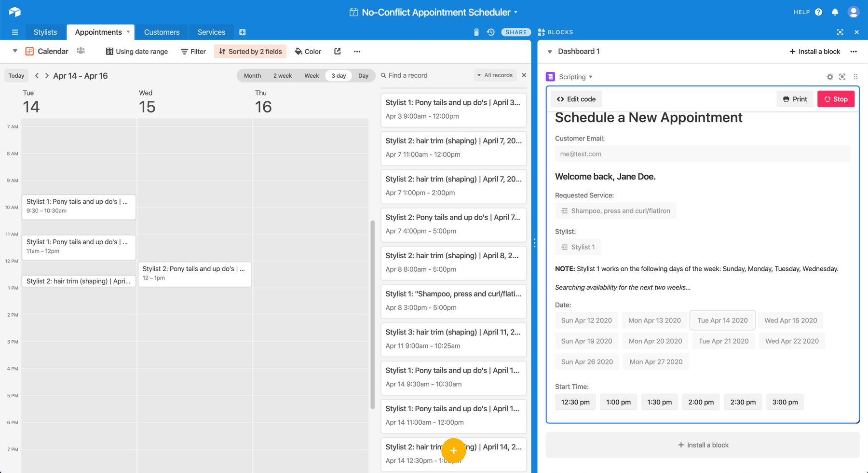Click the hamburger menu icon
Image resolution: width=868 pixels, height=473 pixels.
point(15,32)
